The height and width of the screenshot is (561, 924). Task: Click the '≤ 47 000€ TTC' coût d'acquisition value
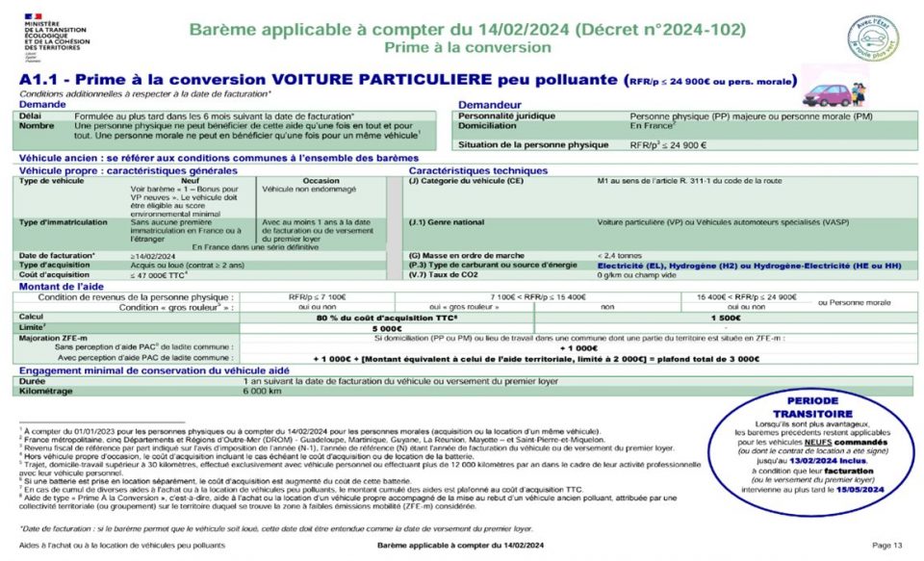pos(161,274)
